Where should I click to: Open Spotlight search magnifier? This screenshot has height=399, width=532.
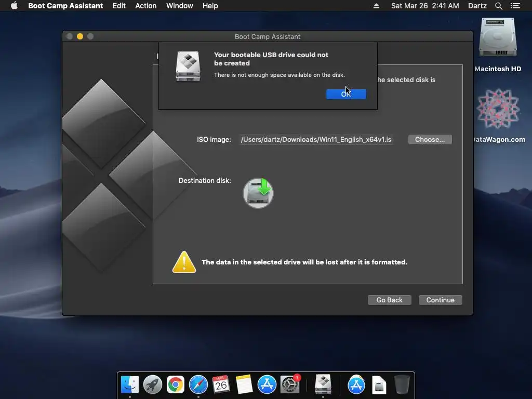point(498,6)
